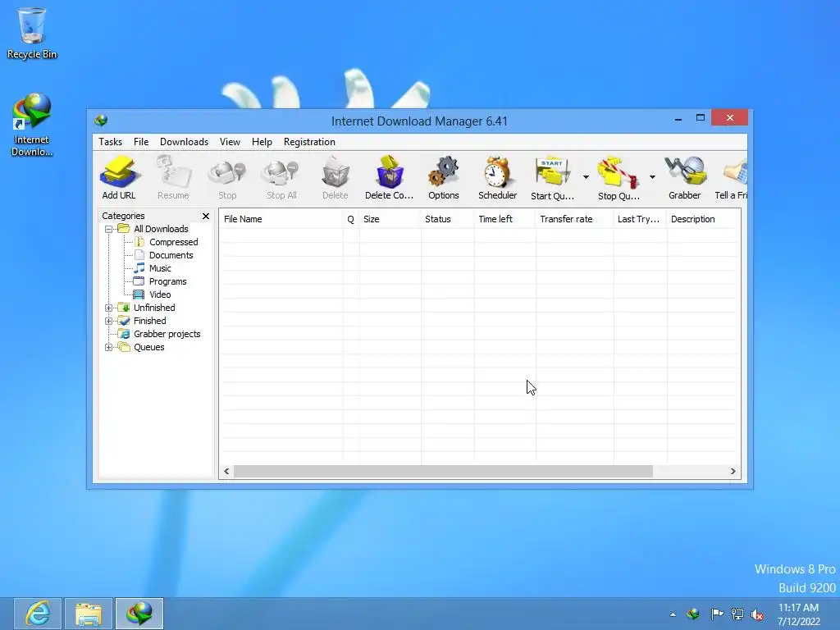Open the File menu
Screen dimensions: 840x630
point(141,141)
